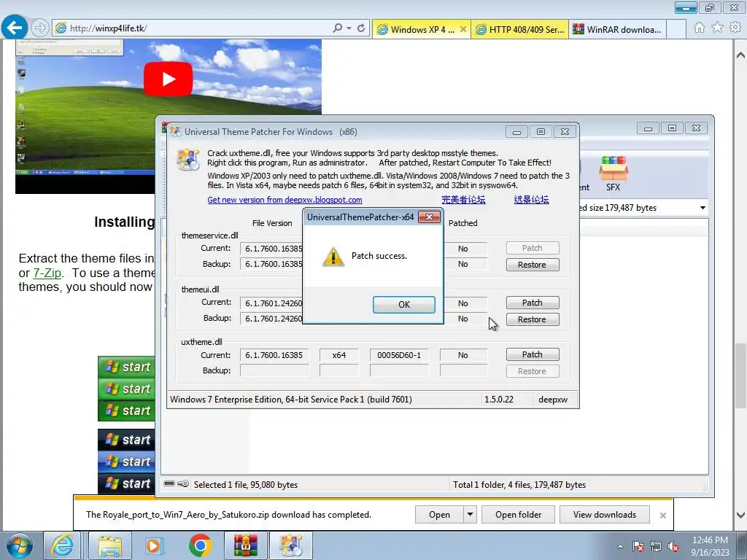Open a new blank tab in IE
The width and height of the screenshot is (747, 560).
point(676,29)
